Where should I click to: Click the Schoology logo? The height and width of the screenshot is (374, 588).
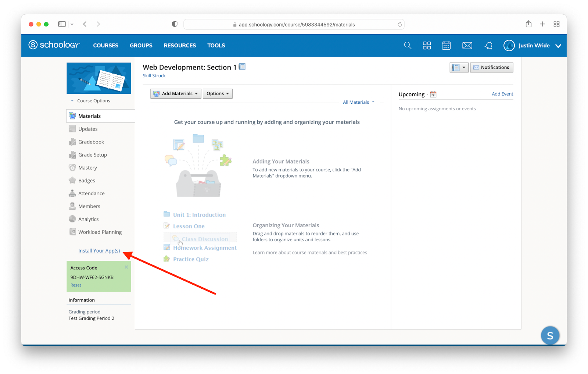click(x=54, y=45)
